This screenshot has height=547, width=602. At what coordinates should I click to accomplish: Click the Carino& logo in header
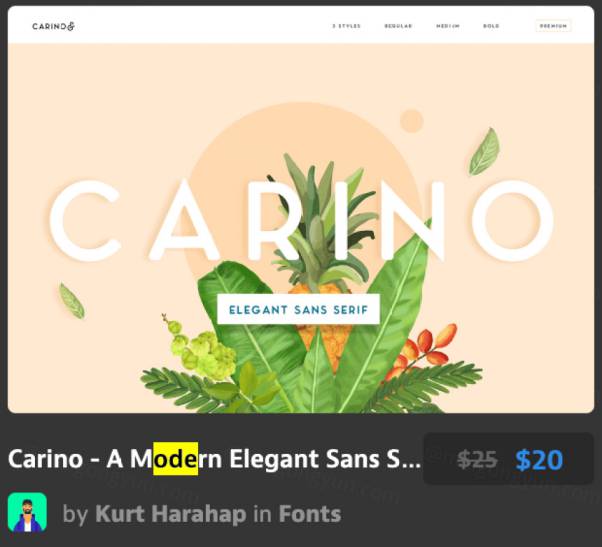click(53, 26)
